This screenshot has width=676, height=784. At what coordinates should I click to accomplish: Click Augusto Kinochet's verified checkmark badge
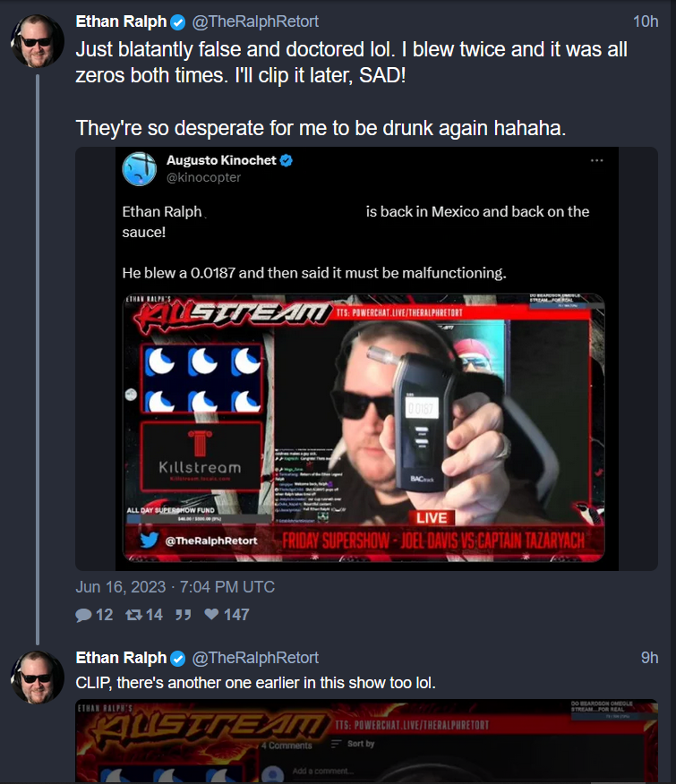[287, 160]
